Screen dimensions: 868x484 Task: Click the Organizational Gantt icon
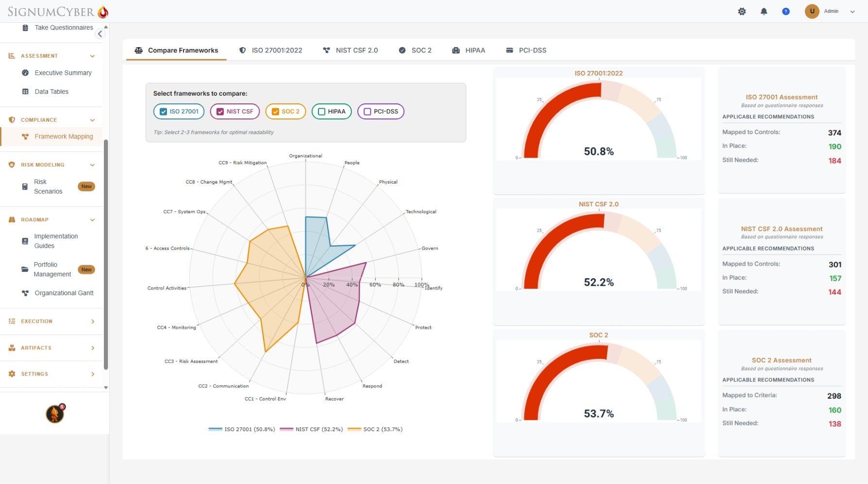25,293
